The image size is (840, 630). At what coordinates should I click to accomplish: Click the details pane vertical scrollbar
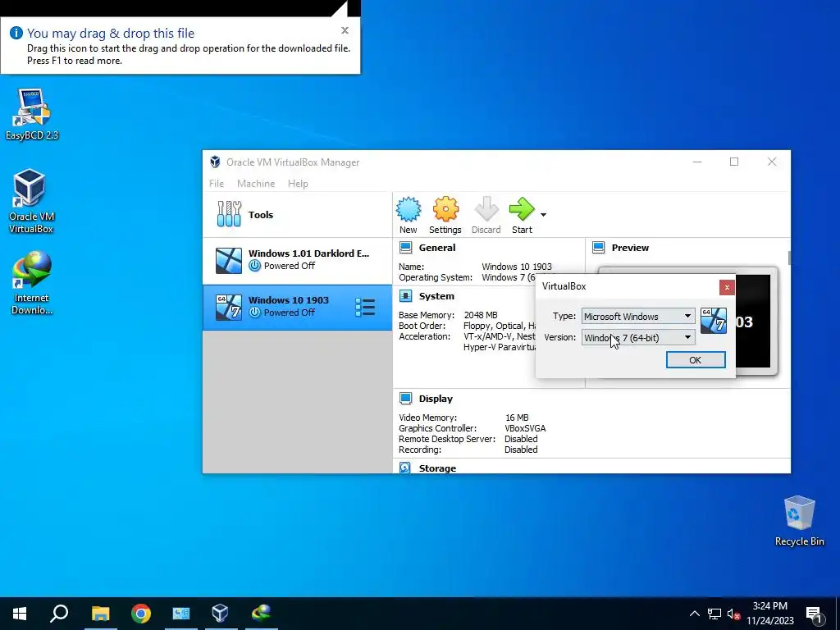point(788,258)
